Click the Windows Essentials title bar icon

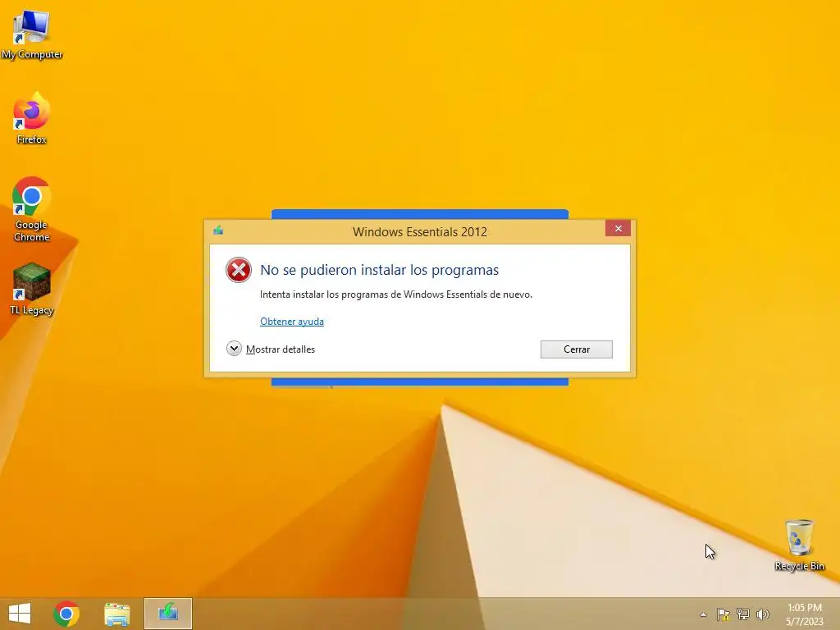(x=218, y=231)
